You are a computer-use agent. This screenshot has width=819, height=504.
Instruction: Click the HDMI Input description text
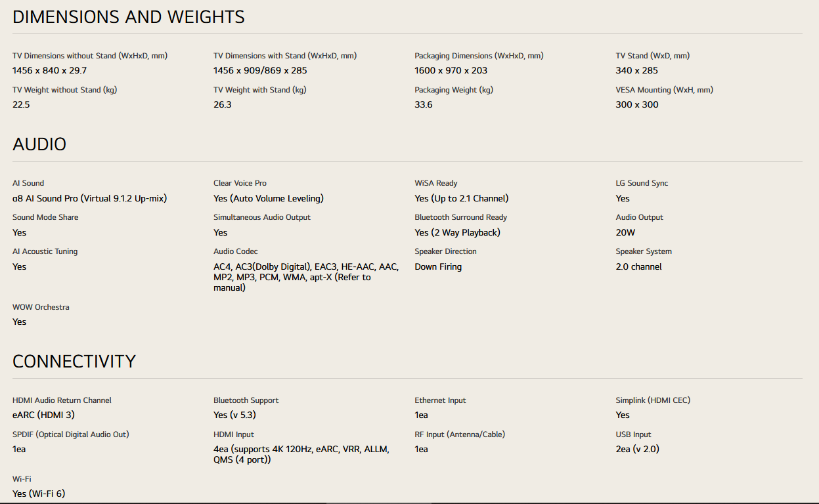[301, 454]
